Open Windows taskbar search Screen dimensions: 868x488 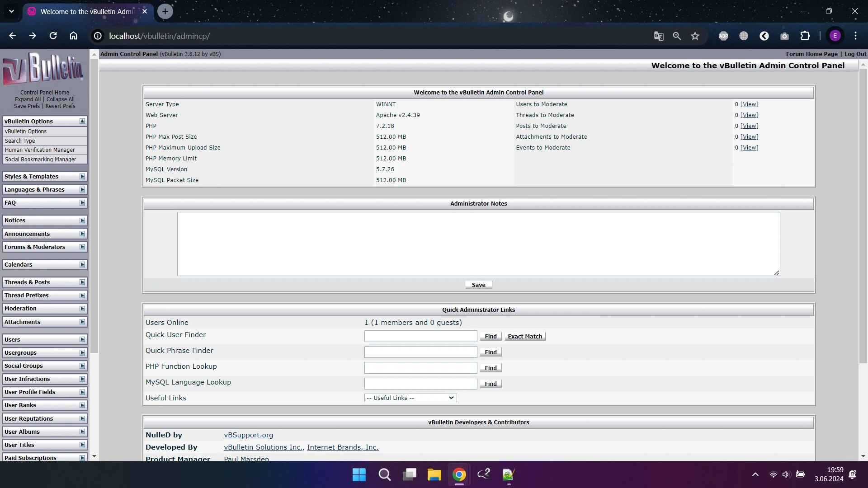[385, 474]
